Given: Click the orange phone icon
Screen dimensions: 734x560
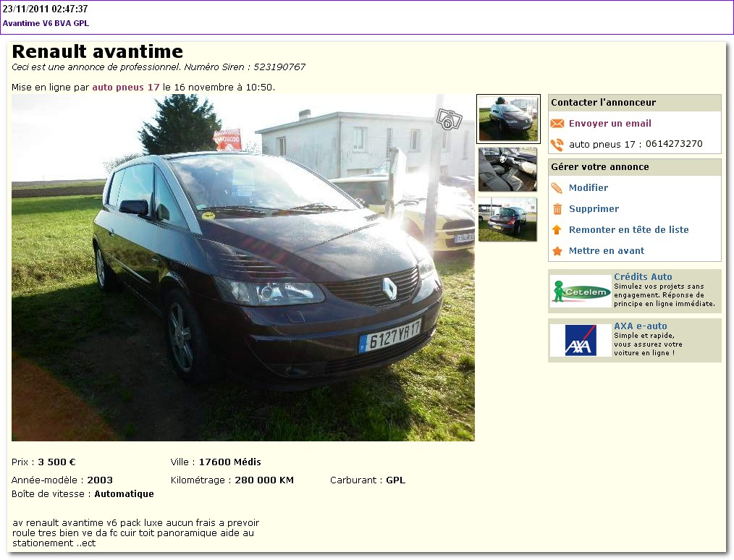Looking at the screenshot, I should (x=557, y=145).
